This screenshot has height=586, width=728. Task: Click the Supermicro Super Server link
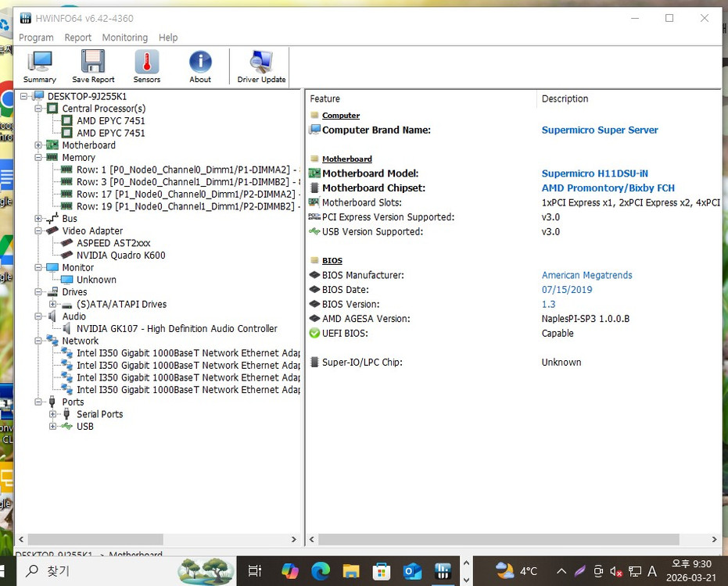600,130
